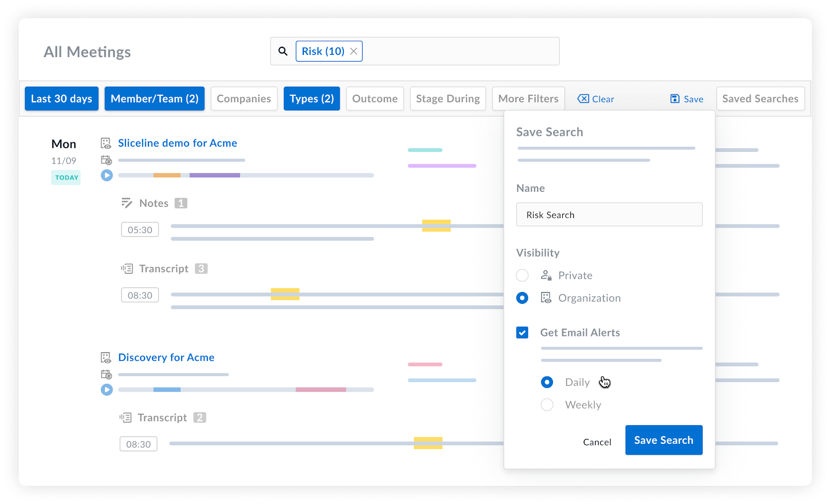Open Saved Searches list
This screenshot has height=504, width=830.
pyautogui.click(x=760, y=99)
